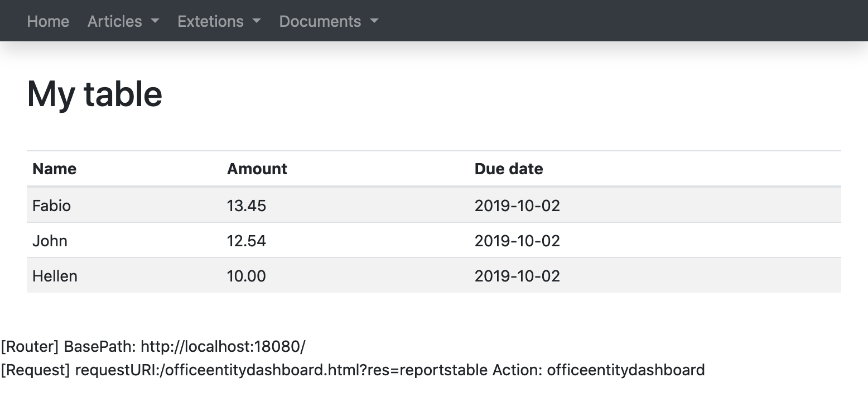The height and width of the screenshot is (406, 868).
Task: Open the Articles dropdown menu
Action: pyautogui.click(x=123, y=21)
